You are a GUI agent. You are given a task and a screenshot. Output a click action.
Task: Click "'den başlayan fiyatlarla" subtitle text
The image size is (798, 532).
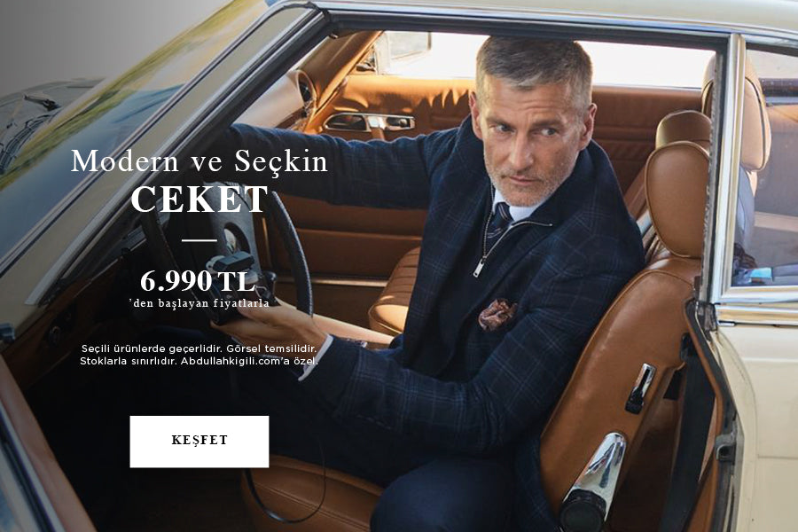[x=199, y=303]
